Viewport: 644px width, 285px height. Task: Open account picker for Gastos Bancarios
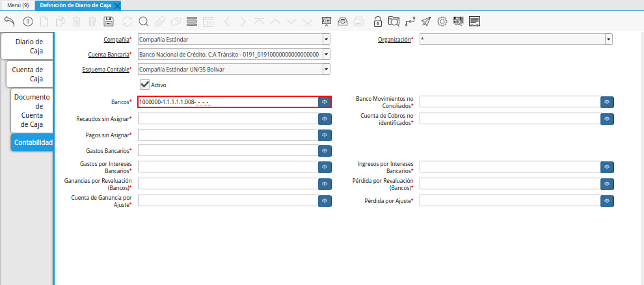click(325, 151)
